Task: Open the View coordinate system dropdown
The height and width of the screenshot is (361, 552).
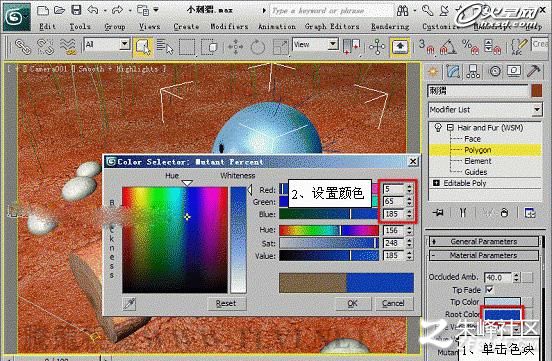Action: click(315, 45)
